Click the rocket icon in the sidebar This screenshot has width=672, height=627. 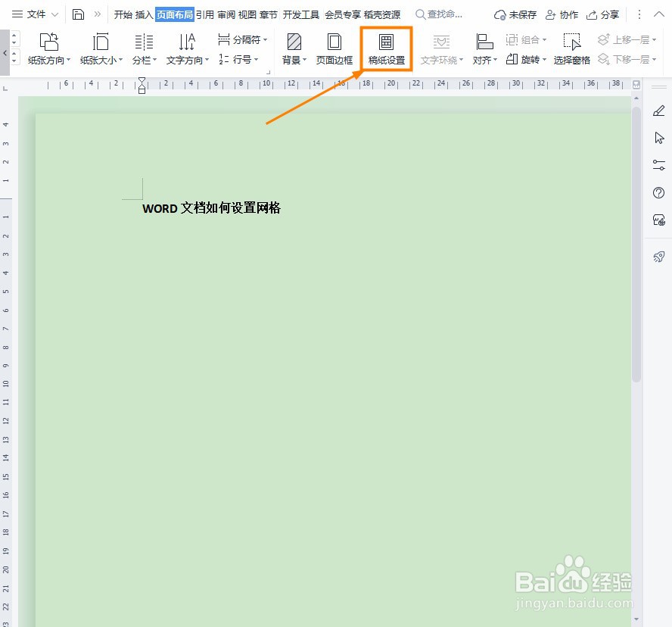(658, 257)
